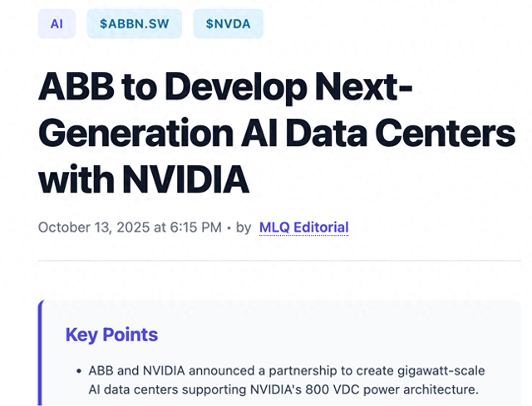
Task: Click the "Generation AI Data Centers" headline line
Action: pyautogui.click(x=276, y=133)
